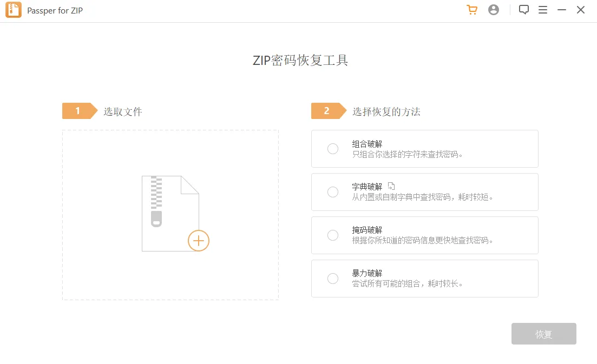Click the 恢复 button
Viewport: 597px width, 364px height.
pyautogui.click(x=544, y=334)
